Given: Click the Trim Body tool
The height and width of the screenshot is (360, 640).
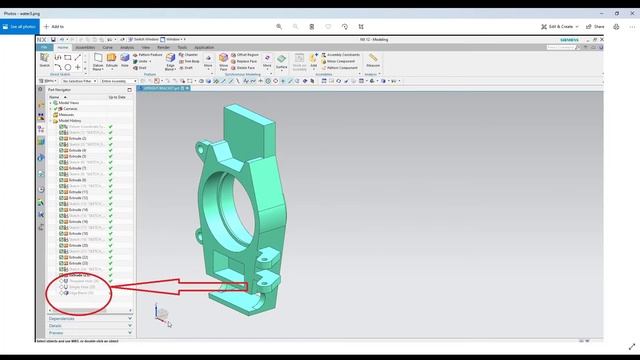Looking at the screenshot, I should 189,61.
